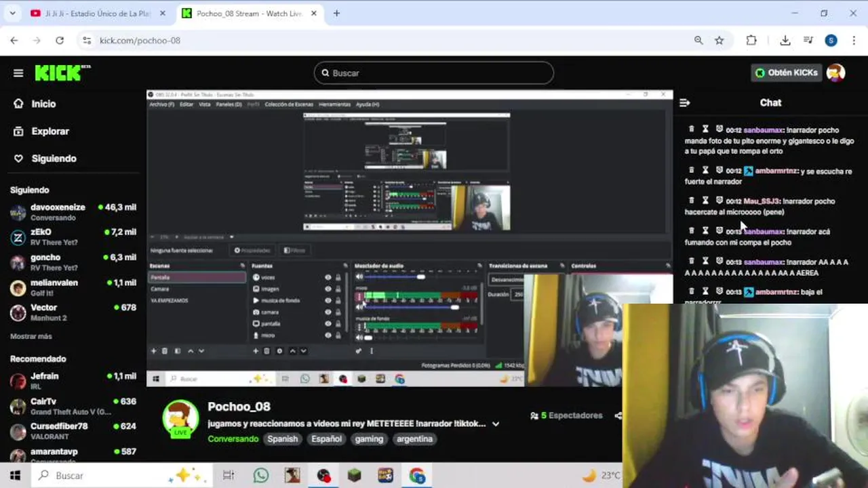Screen dimensions: 868x488
Task: Toggle visibility eye of 'musica de fondo' source
Action: click(328, 300)
